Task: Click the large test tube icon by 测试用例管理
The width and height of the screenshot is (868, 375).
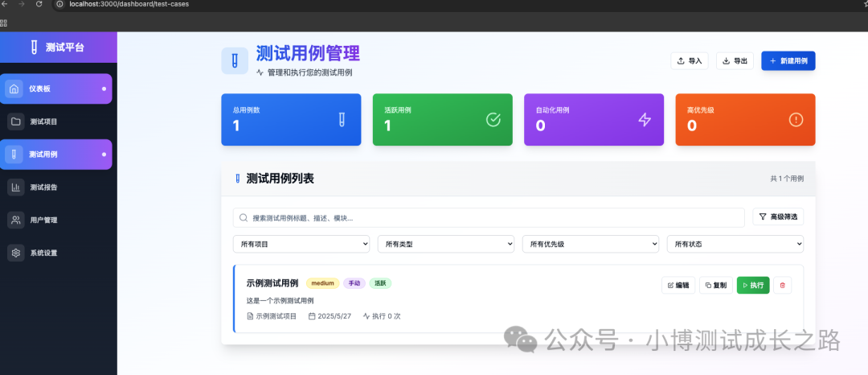Action: (x=235, y=60)
